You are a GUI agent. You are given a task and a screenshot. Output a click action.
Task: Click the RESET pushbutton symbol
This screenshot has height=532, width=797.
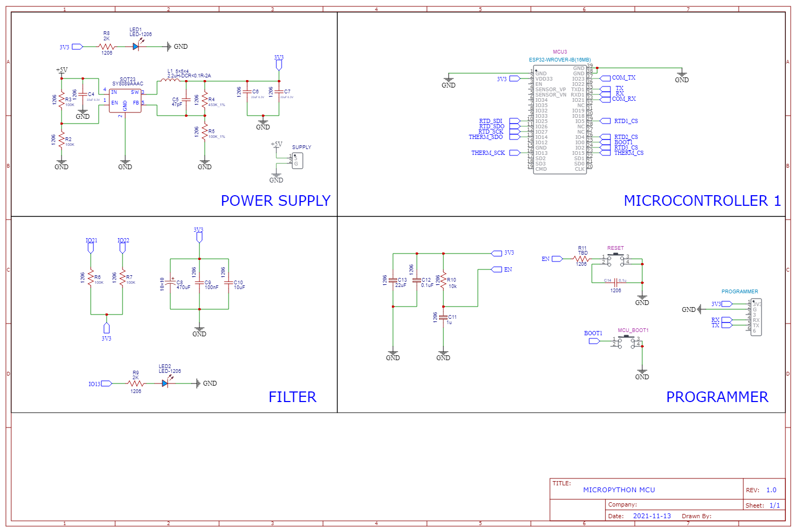coord(616,259)
